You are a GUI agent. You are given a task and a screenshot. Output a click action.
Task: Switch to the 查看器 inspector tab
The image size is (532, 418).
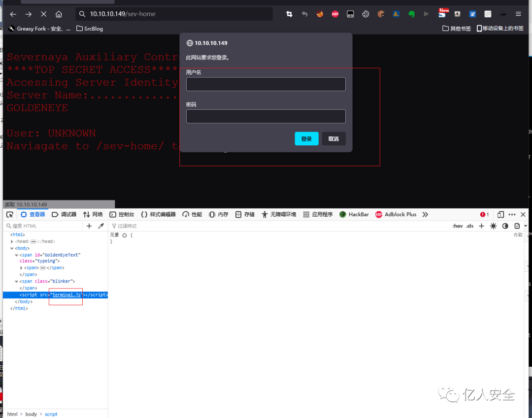pyautogui.click(x=33, y=215)
